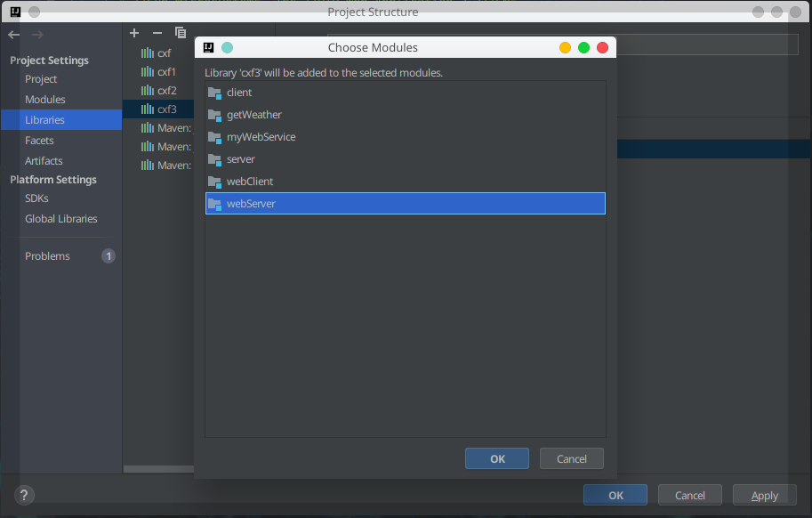Click the horizontal scrollbar below the library list

click(158, 468)
